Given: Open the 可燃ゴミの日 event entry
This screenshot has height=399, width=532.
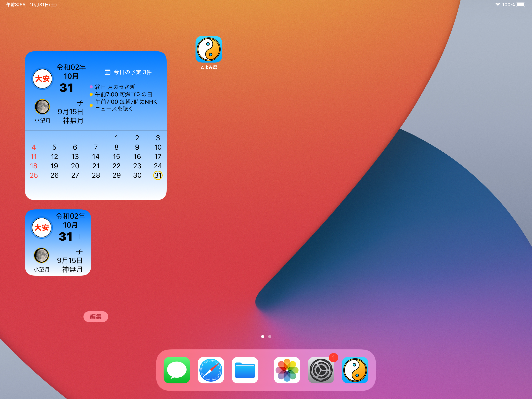Looking at the screenshot, I should coord(124,94).
